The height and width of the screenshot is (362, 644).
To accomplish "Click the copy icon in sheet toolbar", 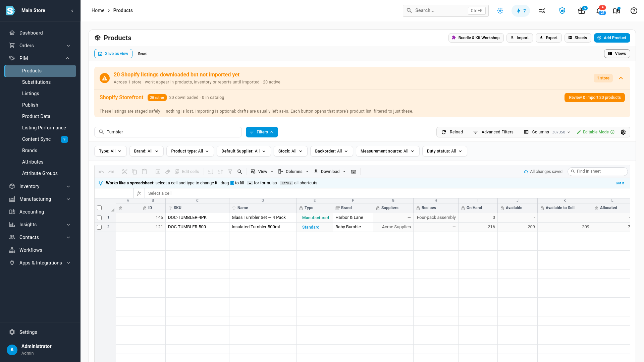I will point(135,172).
